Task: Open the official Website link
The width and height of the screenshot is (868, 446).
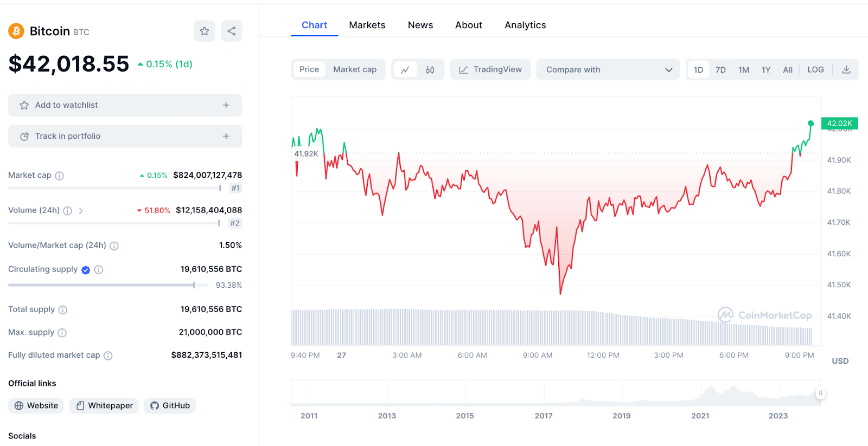Action: [36, 405]
